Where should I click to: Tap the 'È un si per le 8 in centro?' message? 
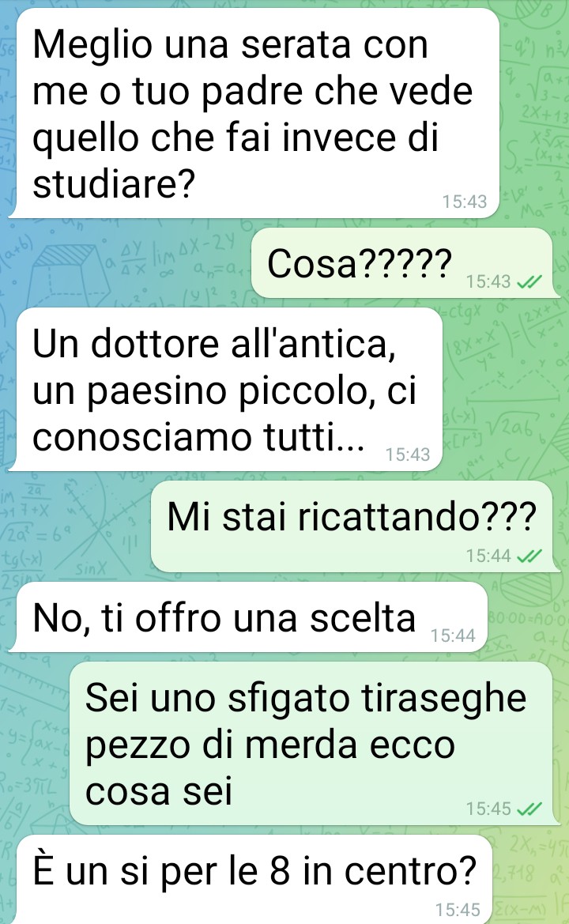pyautogui.click(x=254, y=879)
